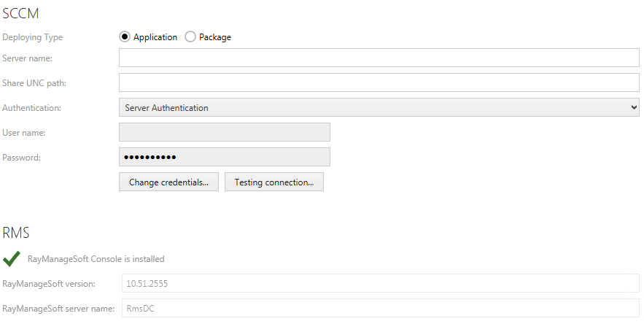Click the masked Password field
This screenshot has width=644, height=324.
pos(224,157)
